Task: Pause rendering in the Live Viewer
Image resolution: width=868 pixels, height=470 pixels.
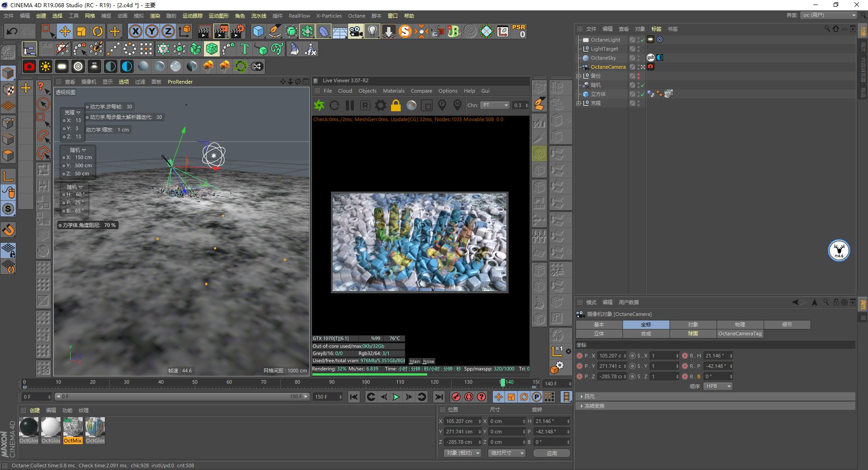Action: [x=349, y=105]
